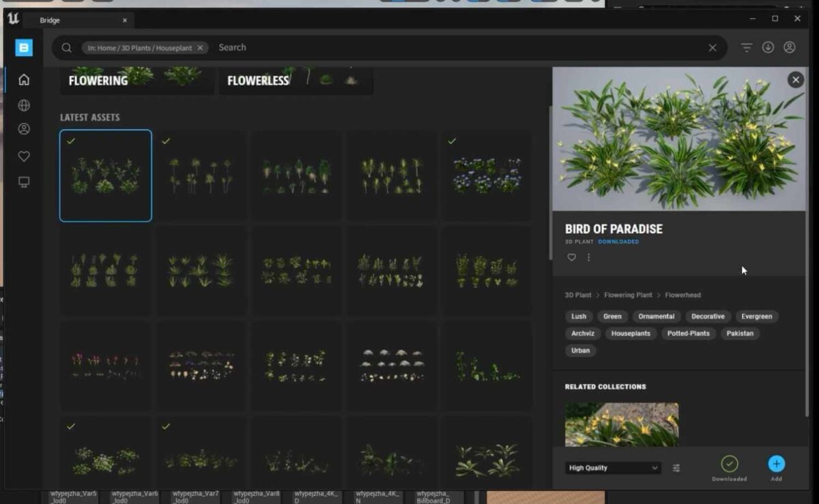Remove the Houseplant search filter chip
Viewport: 819px width, 504px height.
pos(199,48)
